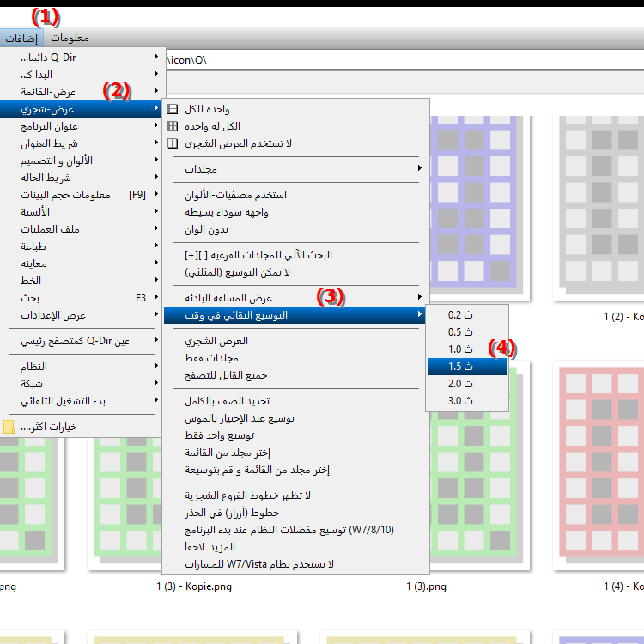
Task: Toggle 'بدون الوان' option
Action: click(294, 229)
